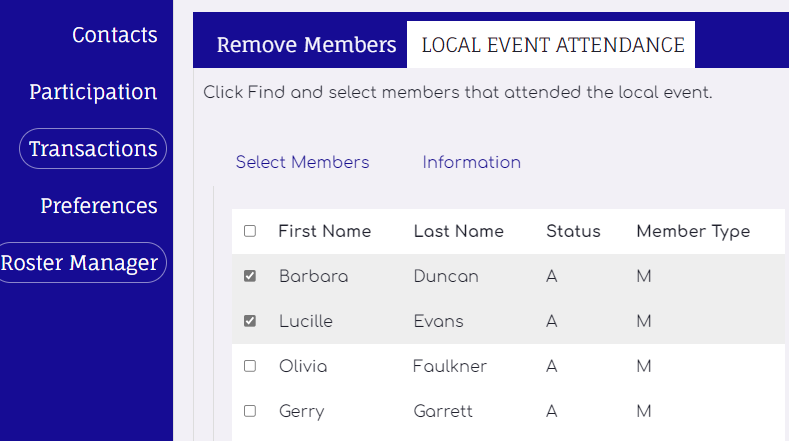Select the Local Event Attendance tab

552,45
